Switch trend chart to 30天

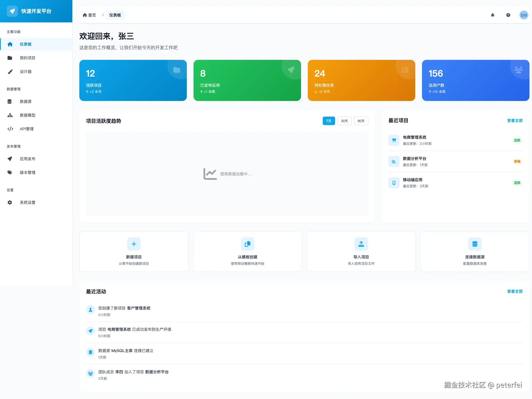point(344,121)
